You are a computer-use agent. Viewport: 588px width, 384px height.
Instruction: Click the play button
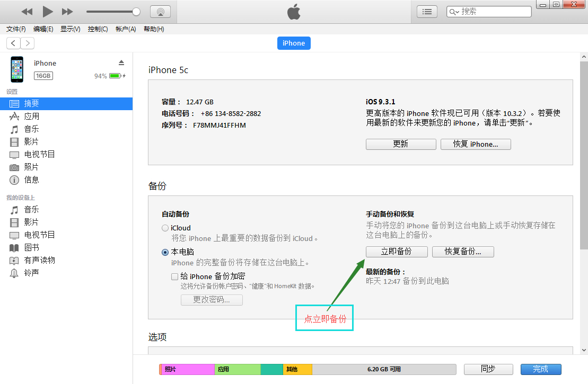click(x=47, y=12)
